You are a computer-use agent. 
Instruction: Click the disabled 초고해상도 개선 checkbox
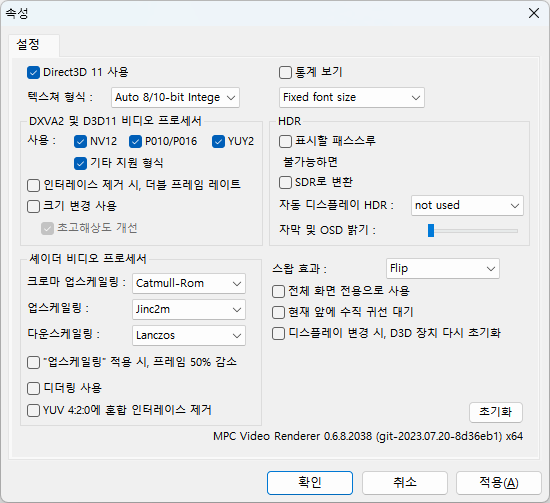(x=47, y=228)
